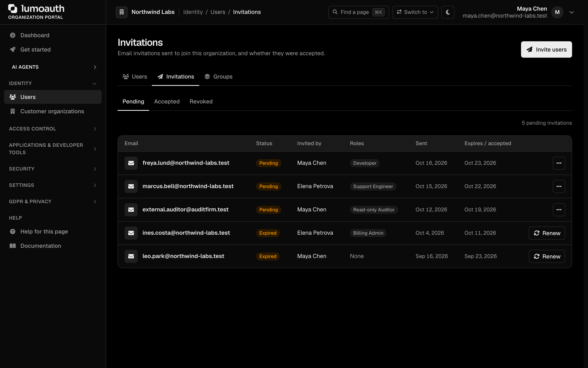588x368 pixels.
Task: Open actions menu for freya.lund invitation
Action: [x=559, y=163]
